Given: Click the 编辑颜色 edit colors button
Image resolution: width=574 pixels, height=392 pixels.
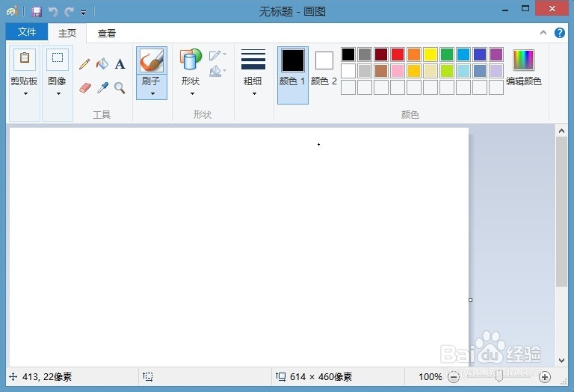Looking at the screenshot, I should click(x=523, y=68).
